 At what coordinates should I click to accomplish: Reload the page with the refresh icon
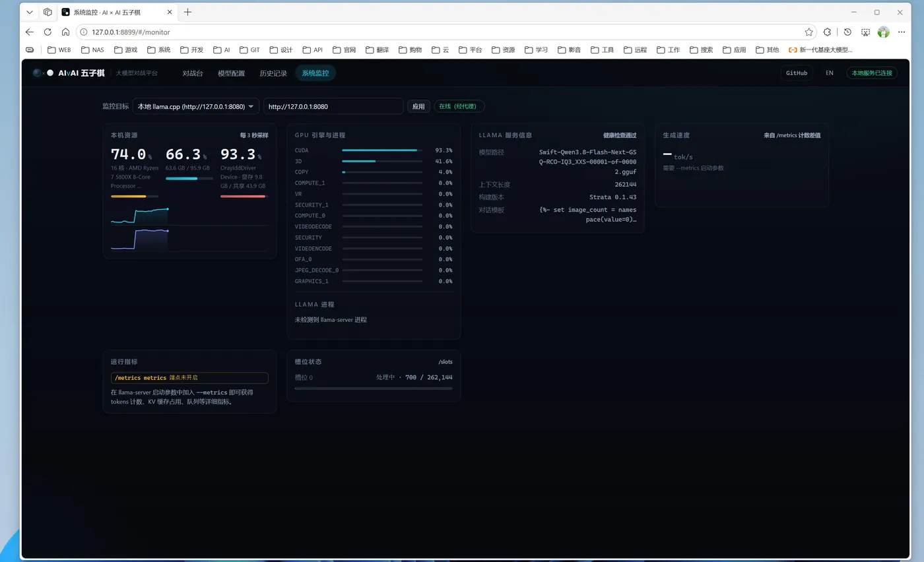[48, 32]
